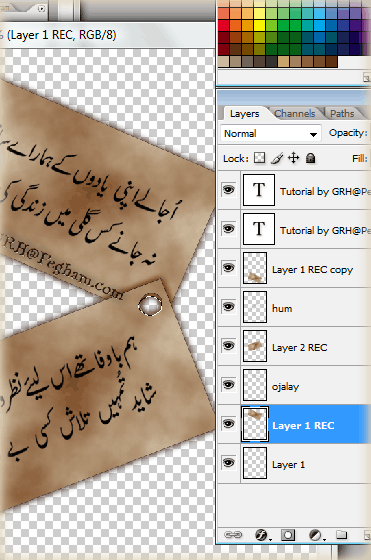The width and height of the screenshot is (371, 560).
Task: Click the lock image pixels brush icon
Action: (277, 158)
